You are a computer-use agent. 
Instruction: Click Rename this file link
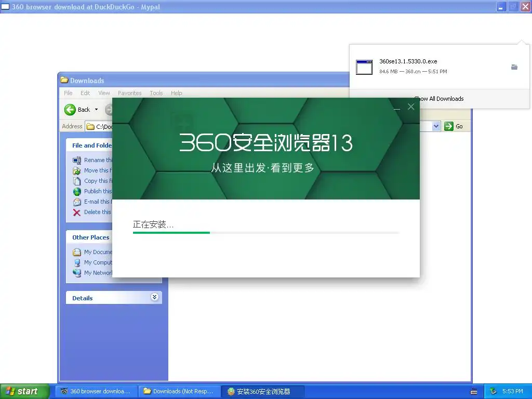(x=98, y=160)
